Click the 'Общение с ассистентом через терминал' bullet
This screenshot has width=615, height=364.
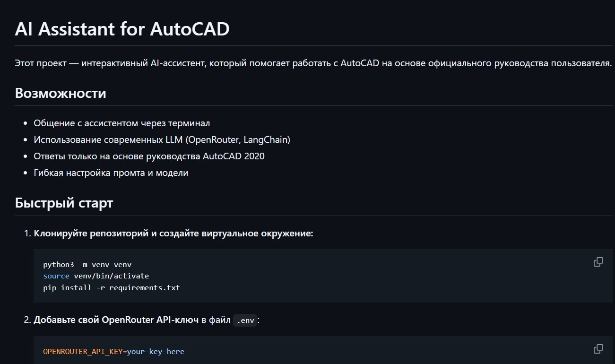point(121,123)
